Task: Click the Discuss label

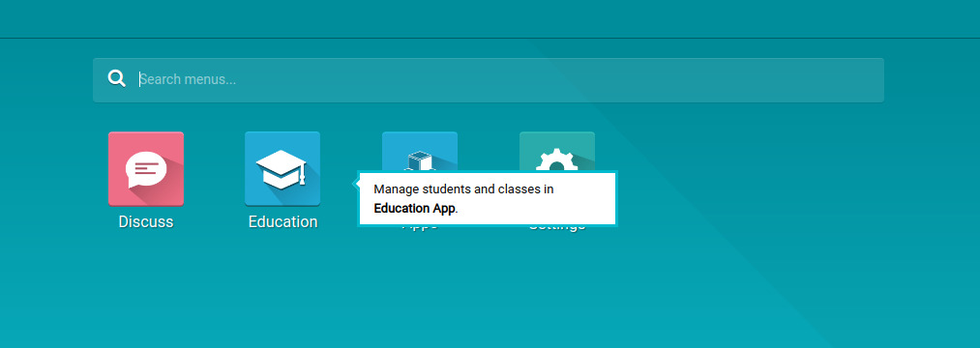Action: click(x=146, y=221)
